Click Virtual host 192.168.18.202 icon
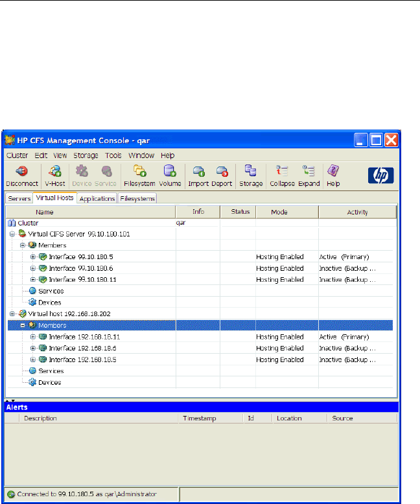Image resolution: width=420 pixels, height=504 pixels. (22, 314)
